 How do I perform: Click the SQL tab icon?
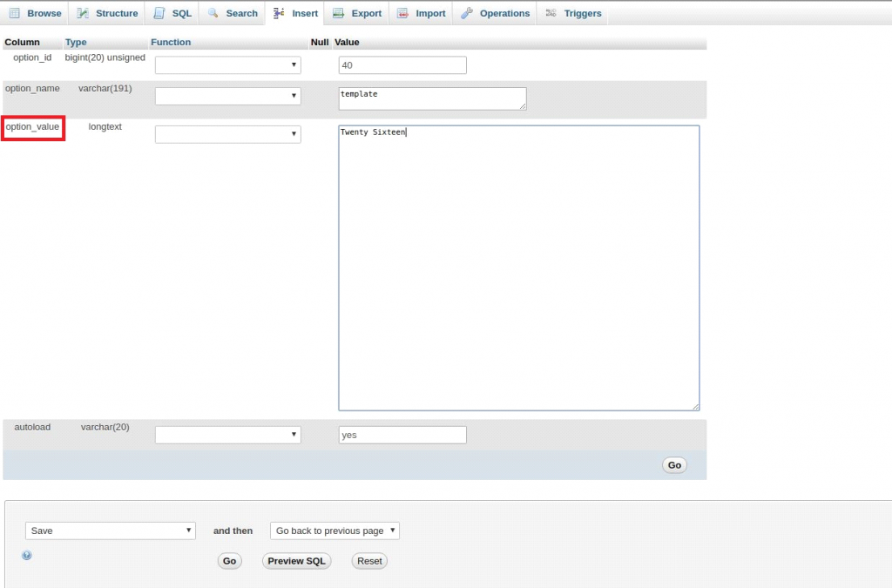159,13
